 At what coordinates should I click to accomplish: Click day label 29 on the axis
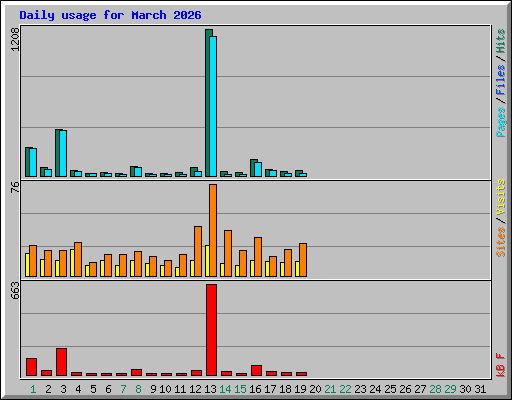pos(450,389)
